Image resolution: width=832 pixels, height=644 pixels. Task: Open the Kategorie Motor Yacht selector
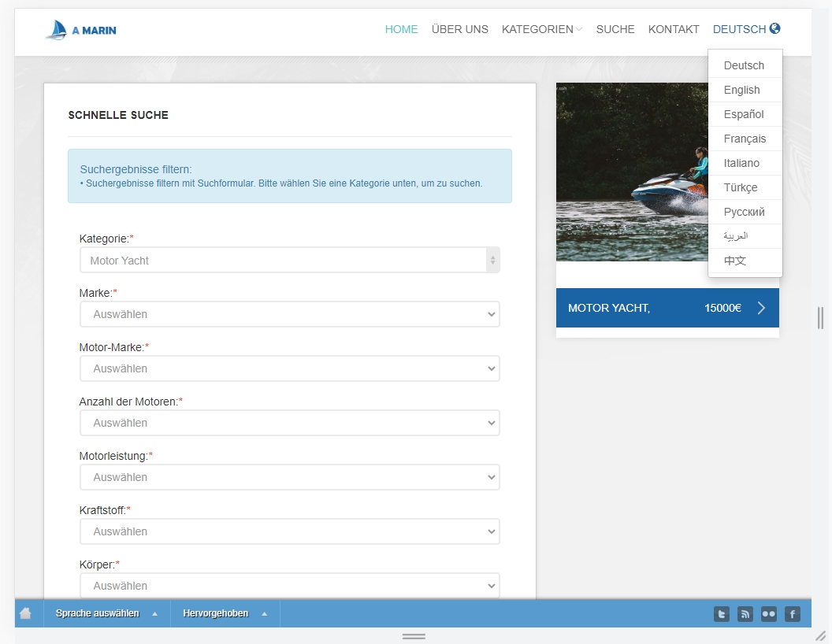click(x=290, y=261)
